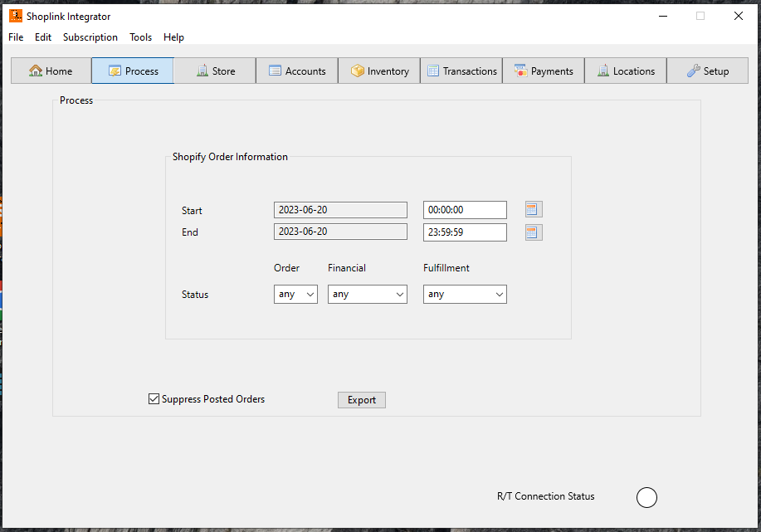Minimize the Shoplink Integrator window
This screenshot has width=761, height=532.
663,16
